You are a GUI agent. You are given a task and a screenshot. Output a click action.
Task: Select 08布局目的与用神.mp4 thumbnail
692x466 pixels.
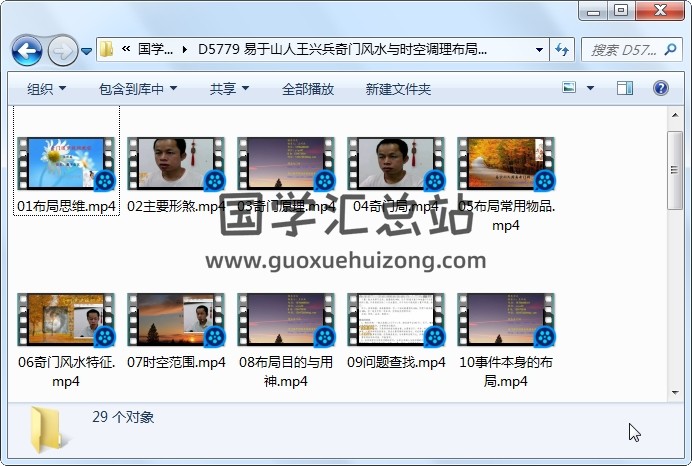[x=286, y=320]
